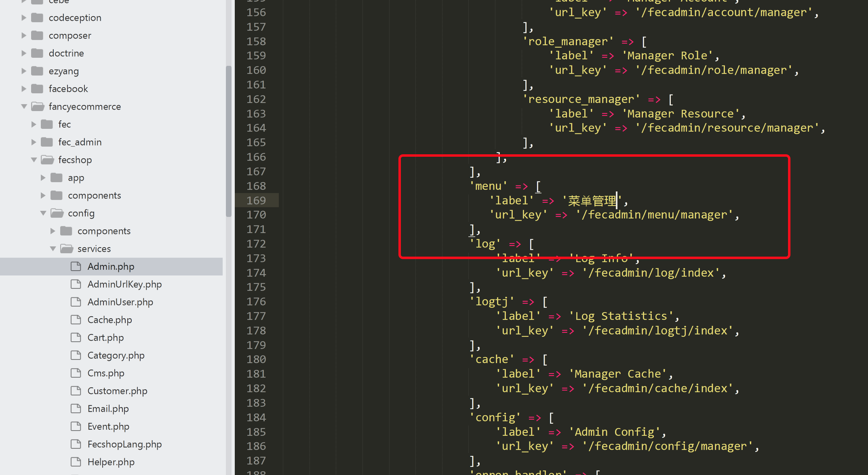Image resolution: width=868 pixels, height=475 pixels.
Task: Click the fec_admin folder icon
Action: click(47, 142)
